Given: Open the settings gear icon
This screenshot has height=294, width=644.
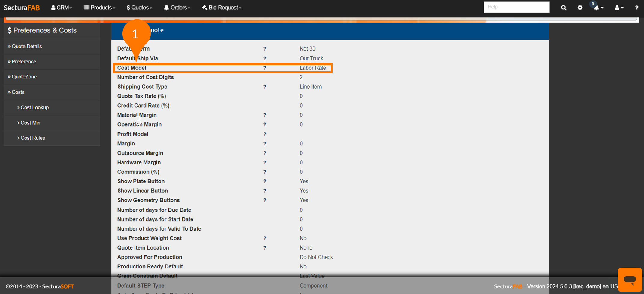Looking at the screenshot, I should pyautogui.click(x=580, y=8).
